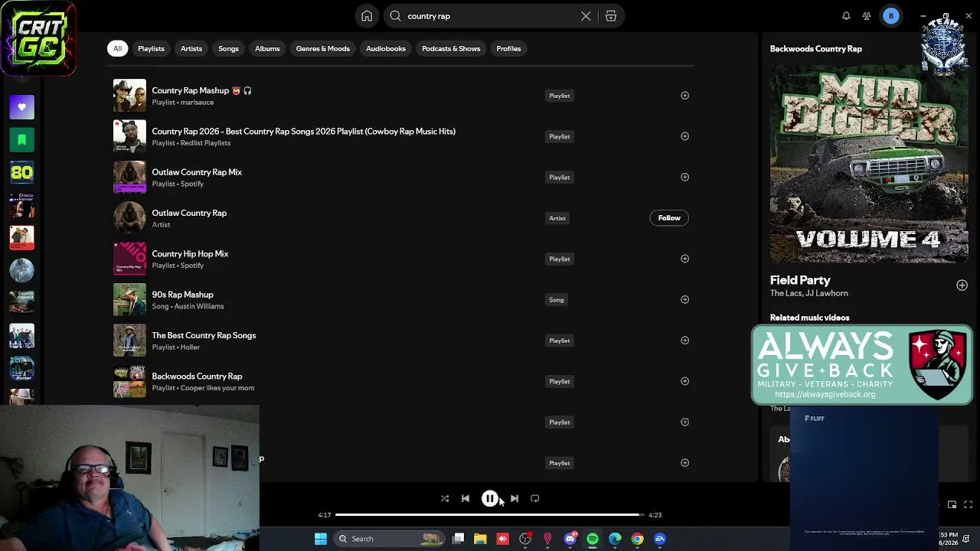
Task: Add The Best Country Rap Songs to library
Action: 684,341
